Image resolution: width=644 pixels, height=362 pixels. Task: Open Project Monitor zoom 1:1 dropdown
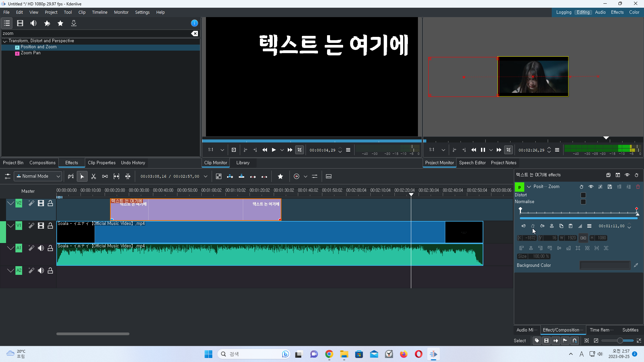click(x=437, y=150)
